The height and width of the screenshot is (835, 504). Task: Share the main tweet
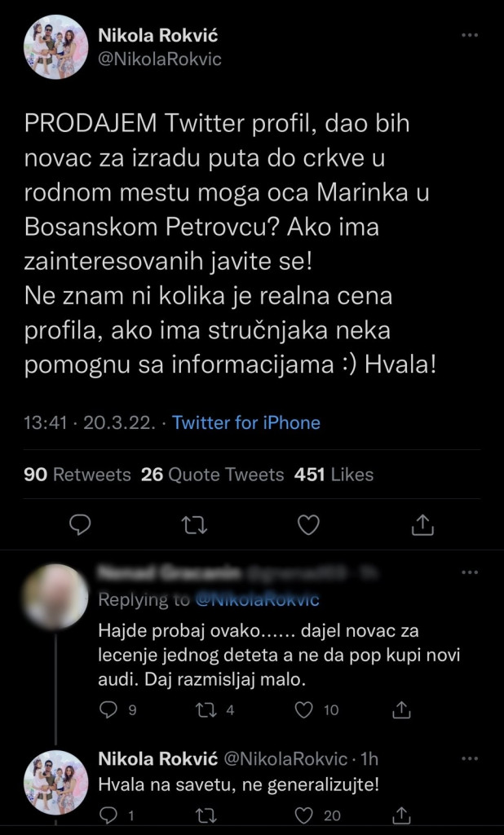(x=422, y=526)
